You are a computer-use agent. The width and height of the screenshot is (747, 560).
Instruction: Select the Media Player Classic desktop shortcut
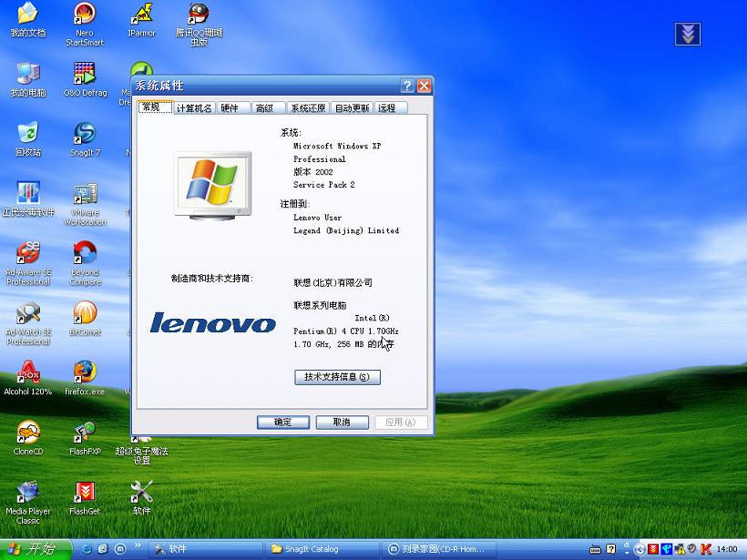click(x=28, y=503)
